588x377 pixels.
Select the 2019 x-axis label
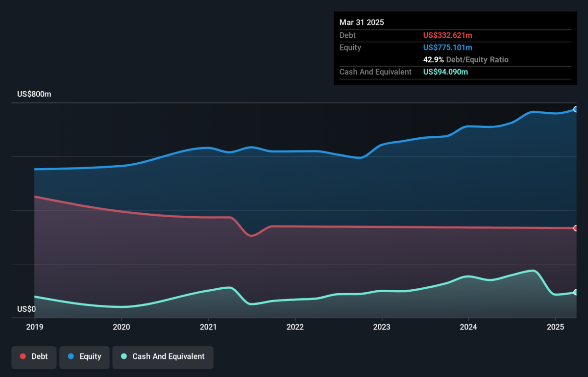(x=35, y=327)
